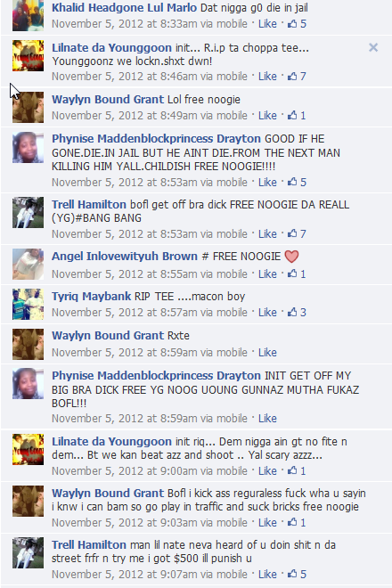Viewport: 392px width, 588px height.
Task: Click thumbs-up icon on the 9:03am comment
Action: tap(292, 522)
